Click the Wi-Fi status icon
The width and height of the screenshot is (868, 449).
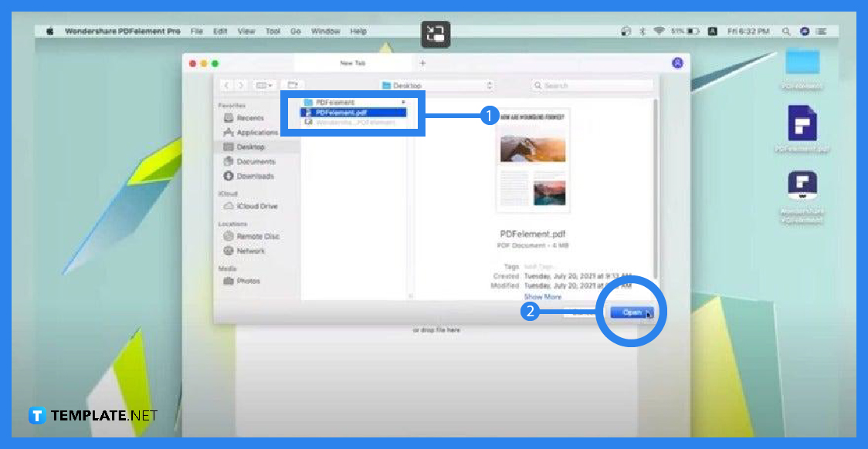point(659,32)
